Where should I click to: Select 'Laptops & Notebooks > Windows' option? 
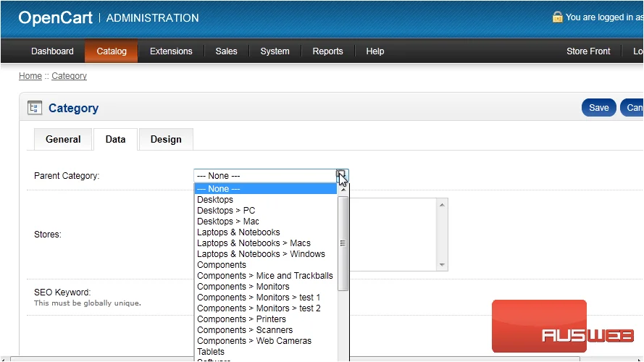(265, 254)
